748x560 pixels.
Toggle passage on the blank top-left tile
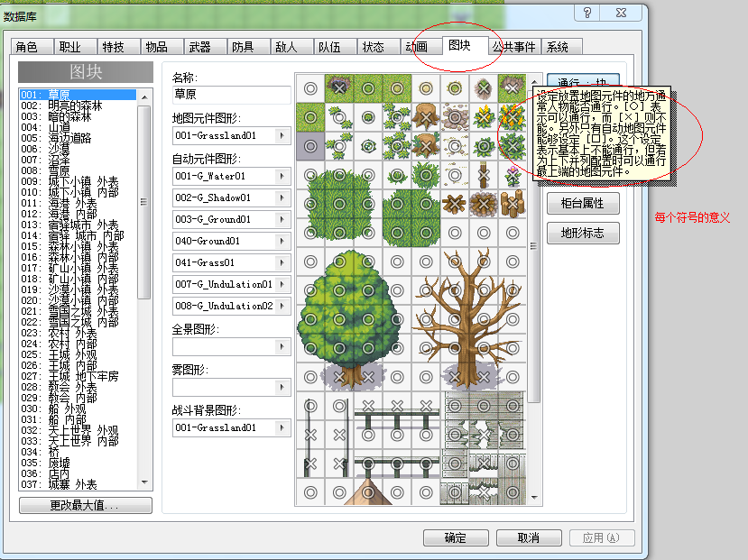tap(310, 88)
